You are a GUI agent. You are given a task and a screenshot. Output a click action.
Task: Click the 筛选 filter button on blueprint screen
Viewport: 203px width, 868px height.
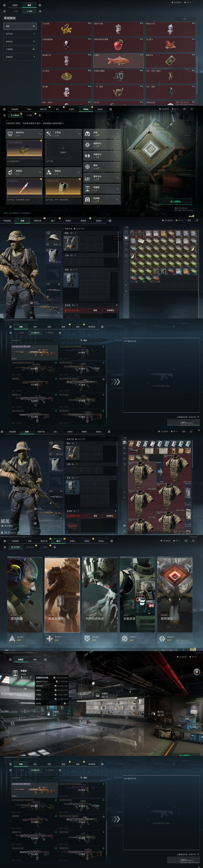coord(83,340)
